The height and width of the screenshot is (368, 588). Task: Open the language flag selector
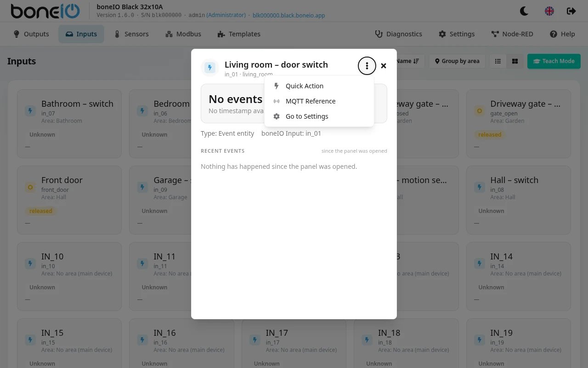(x=549, y=11)
